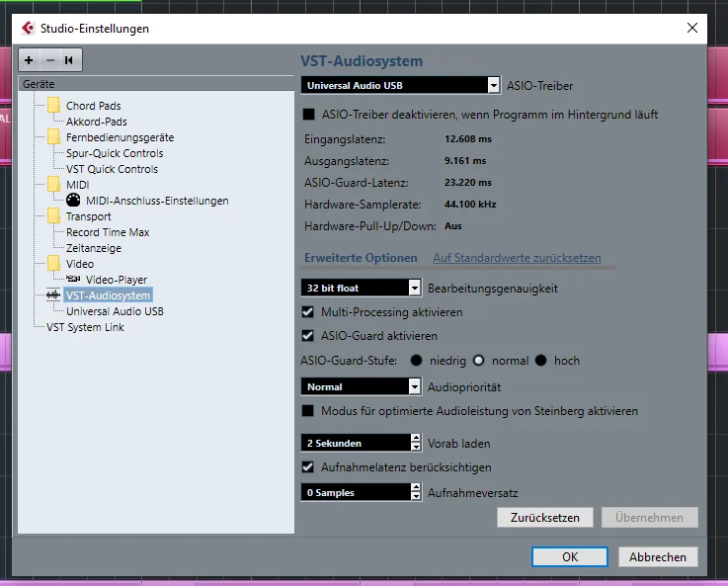This screenshot has height=586, width=728.
Task: Uncheck ASIO-Guard aktivieren
Action: [308, 336]
